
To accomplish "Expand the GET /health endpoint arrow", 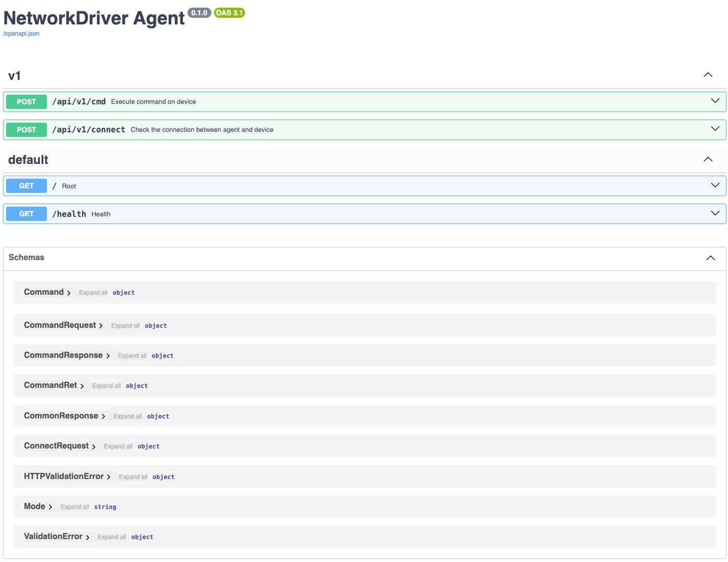I will [x=715, y=213].
